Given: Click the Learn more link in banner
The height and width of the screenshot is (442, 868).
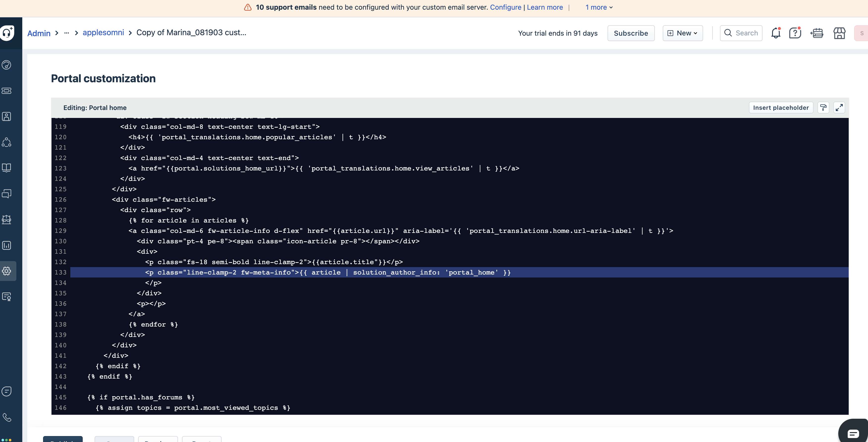Looking at the screenshot, I should (545, 7).
